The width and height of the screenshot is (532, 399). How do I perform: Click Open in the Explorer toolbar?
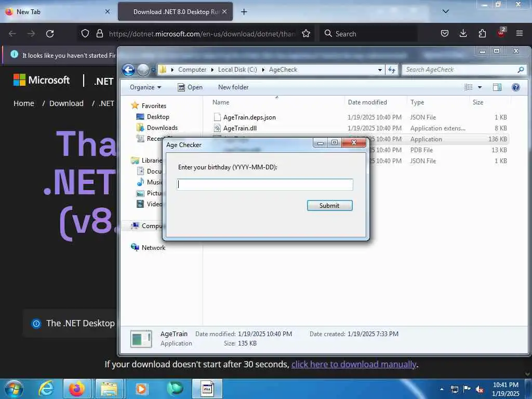pyautogui.click(x=190, y=87)
